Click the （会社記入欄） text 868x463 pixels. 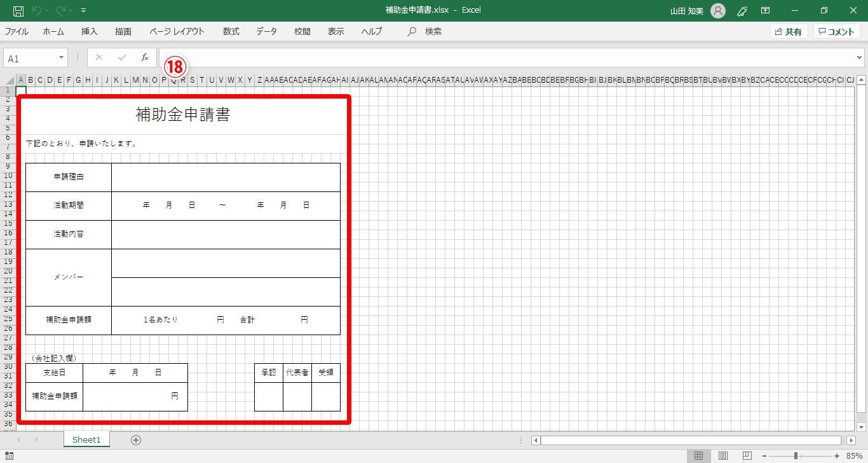53,358
